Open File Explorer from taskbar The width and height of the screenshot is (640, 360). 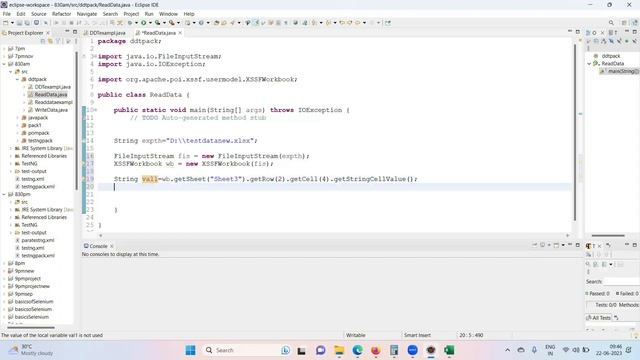339,350
